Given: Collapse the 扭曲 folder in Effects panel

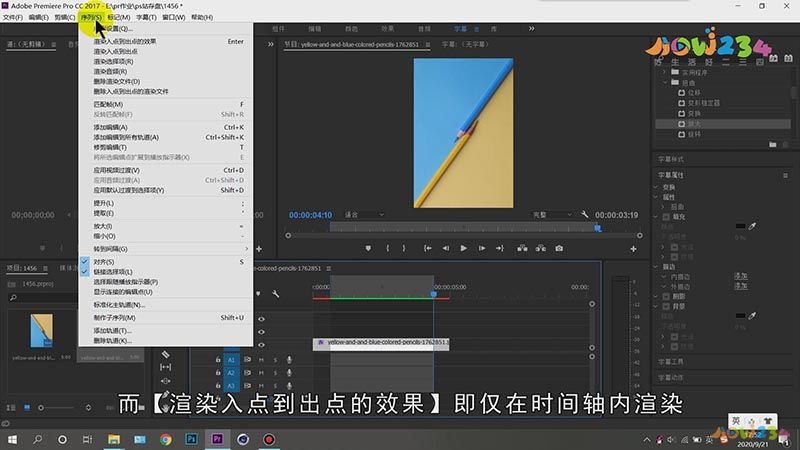Looking at the screenshot, I should pos(665,83).
